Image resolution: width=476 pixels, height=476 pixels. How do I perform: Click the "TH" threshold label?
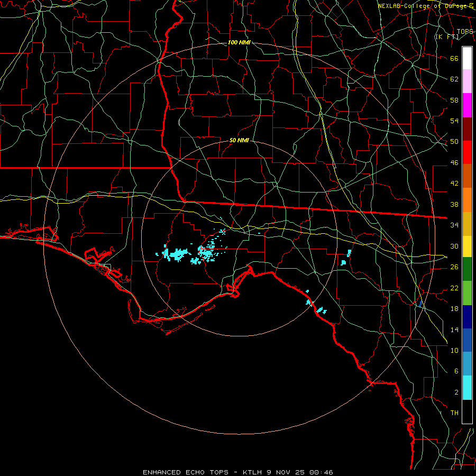click(454, 413)
